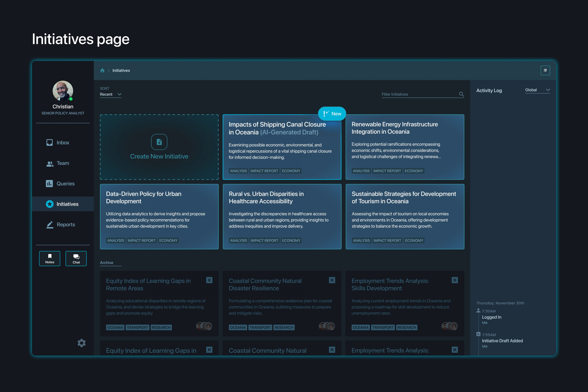
Task: Open settings via the gear icon
Action: [x=81, y=343]
